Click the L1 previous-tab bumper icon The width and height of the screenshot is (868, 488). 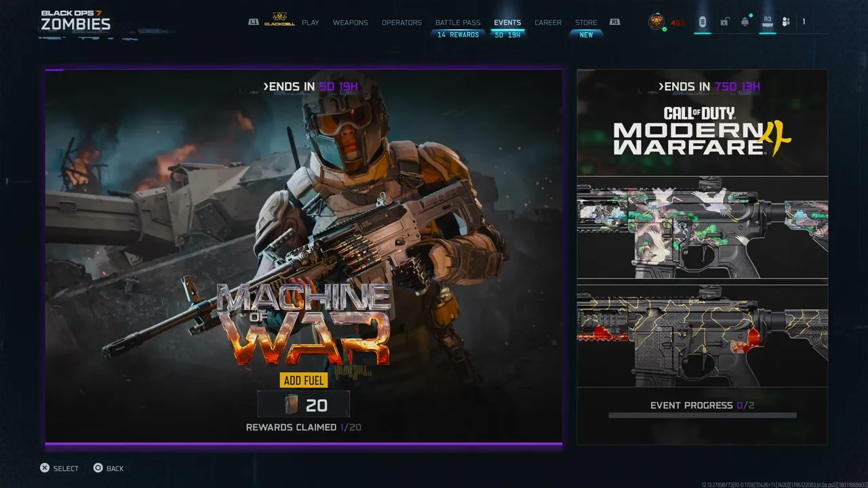254,22
